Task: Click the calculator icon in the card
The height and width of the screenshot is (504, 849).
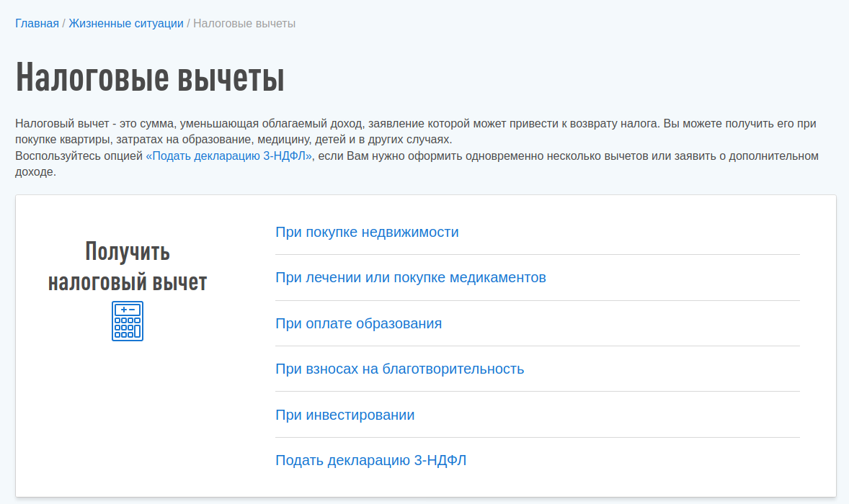Action: coord(128,321)
